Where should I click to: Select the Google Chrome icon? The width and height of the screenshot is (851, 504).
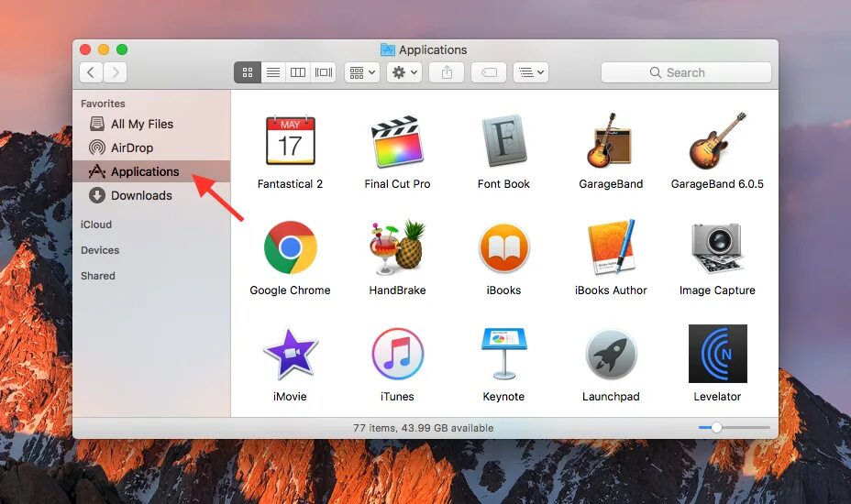pyautogui.click(x=291, y=247)
